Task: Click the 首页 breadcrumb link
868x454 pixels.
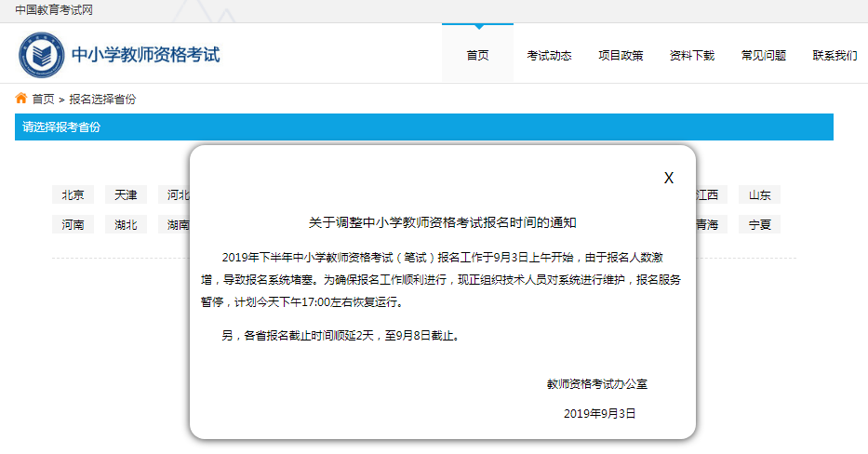Action: coord(43,100)
